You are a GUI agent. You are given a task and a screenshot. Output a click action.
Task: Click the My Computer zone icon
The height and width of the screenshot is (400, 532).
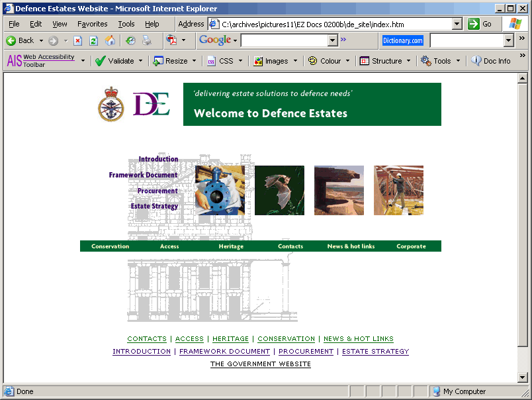[436, 391]
